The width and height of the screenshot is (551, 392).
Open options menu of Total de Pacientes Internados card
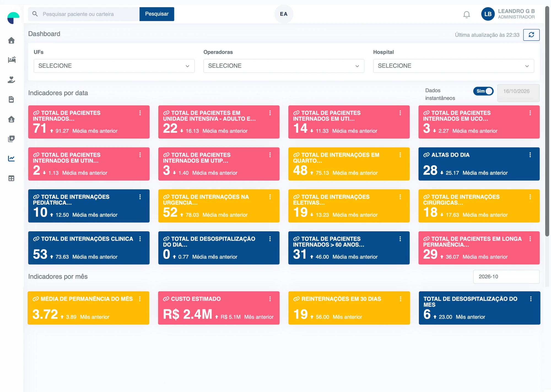[140, 113]
